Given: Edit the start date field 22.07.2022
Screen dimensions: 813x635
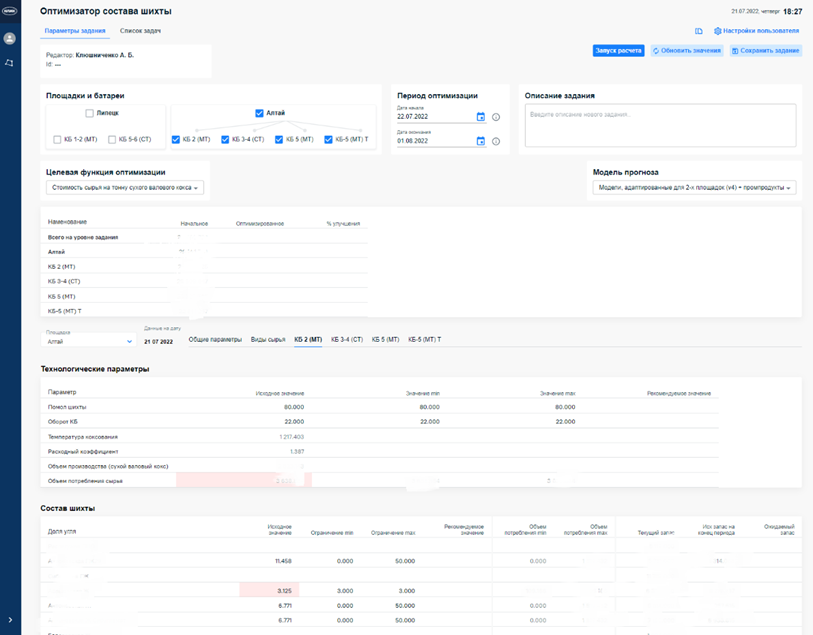Looking at the screenshot, I should (x=434, y=117).
